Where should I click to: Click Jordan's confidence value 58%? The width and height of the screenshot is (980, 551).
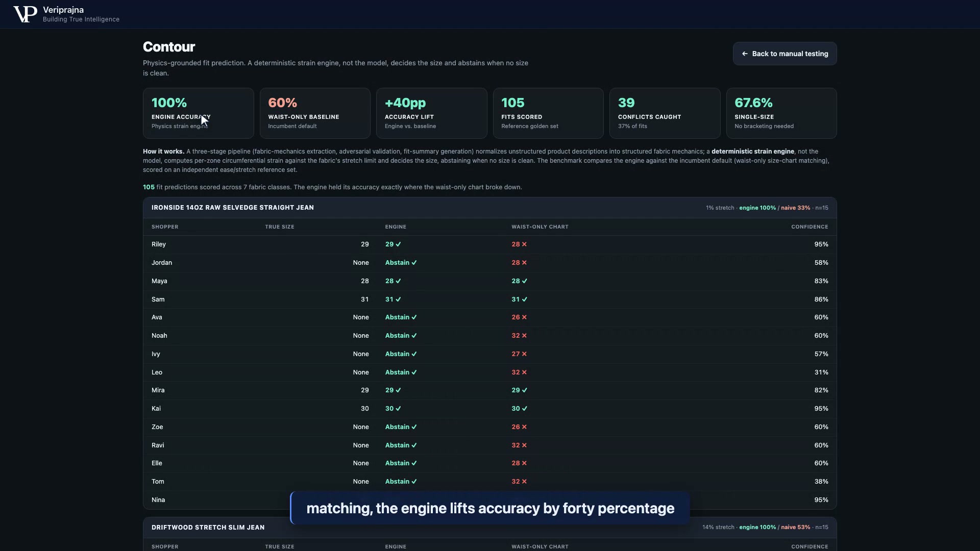tap(821, 263)
